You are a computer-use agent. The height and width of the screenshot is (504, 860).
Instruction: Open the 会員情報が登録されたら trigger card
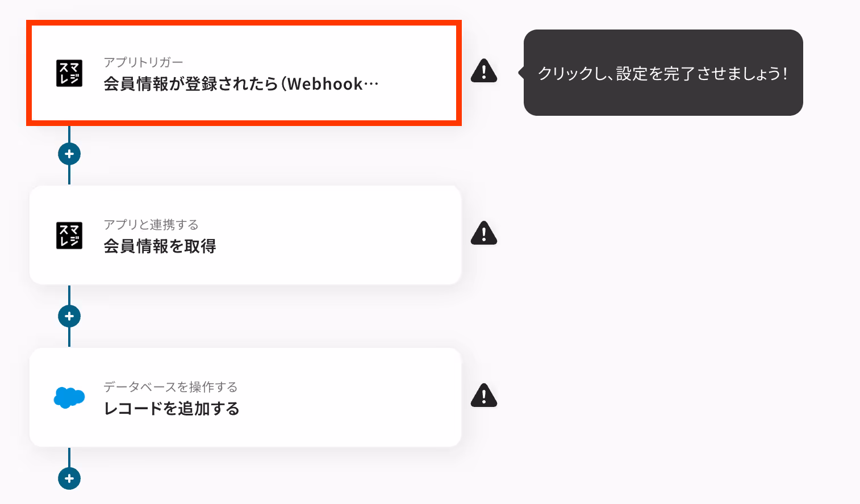point(244,73)
